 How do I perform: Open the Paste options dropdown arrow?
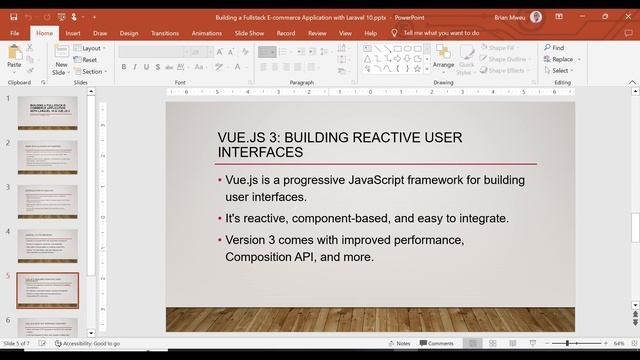pyautogui.click(x=14, y=72)
